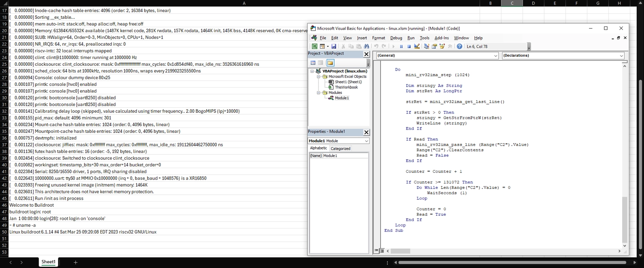Switch to Full Module View button
The width and height of the screenshot is (644, 268).
(382, 251)
